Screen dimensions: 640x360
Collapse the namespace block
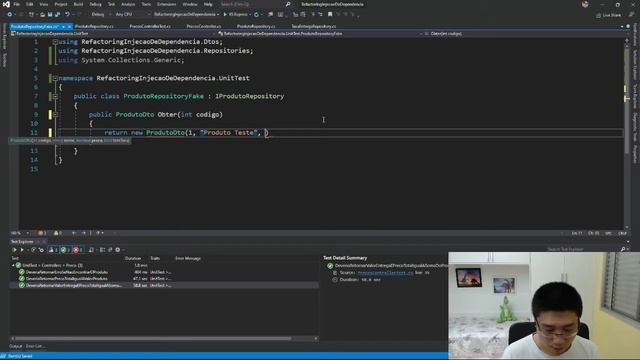pyautogui.click(x=55, y=78)
